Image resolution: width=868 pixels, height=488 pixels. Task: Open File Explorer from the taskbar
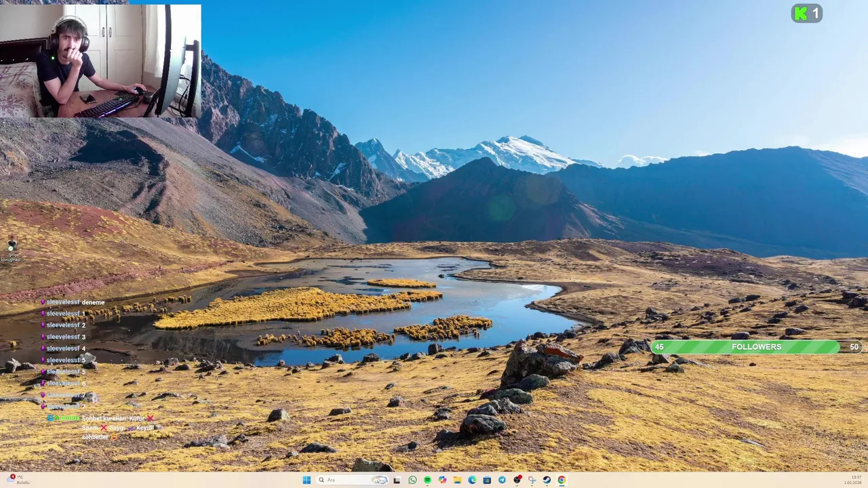coord(457,480)
